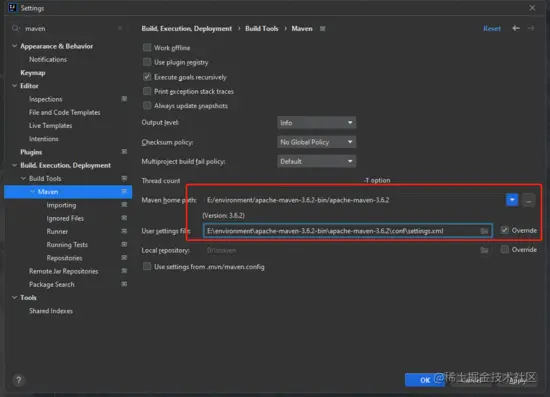The image size is (550, 397).
Task: Click the forward navigation arrow
Action: (531, 28)
